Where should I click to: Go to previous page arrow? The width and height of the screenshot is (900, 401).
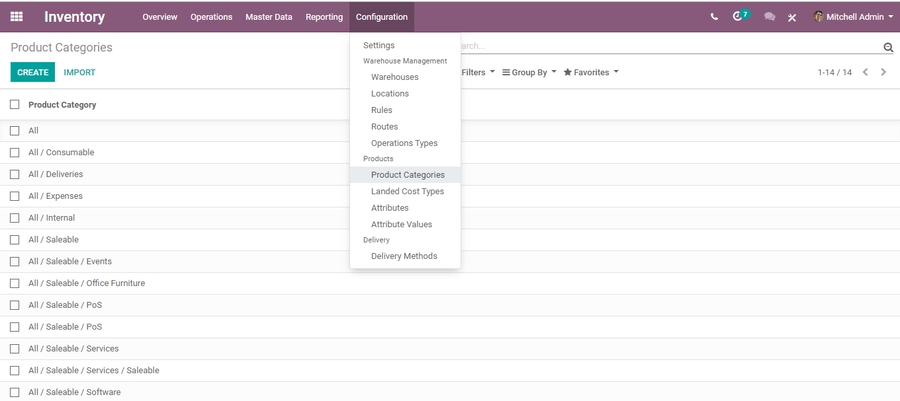click(x=866, y=72)
